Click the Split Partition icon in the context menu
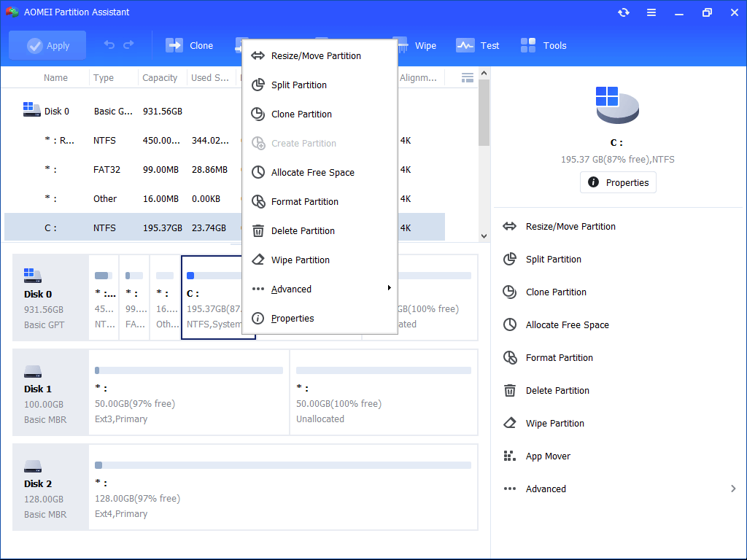747x560 pixels. point(258,85)
